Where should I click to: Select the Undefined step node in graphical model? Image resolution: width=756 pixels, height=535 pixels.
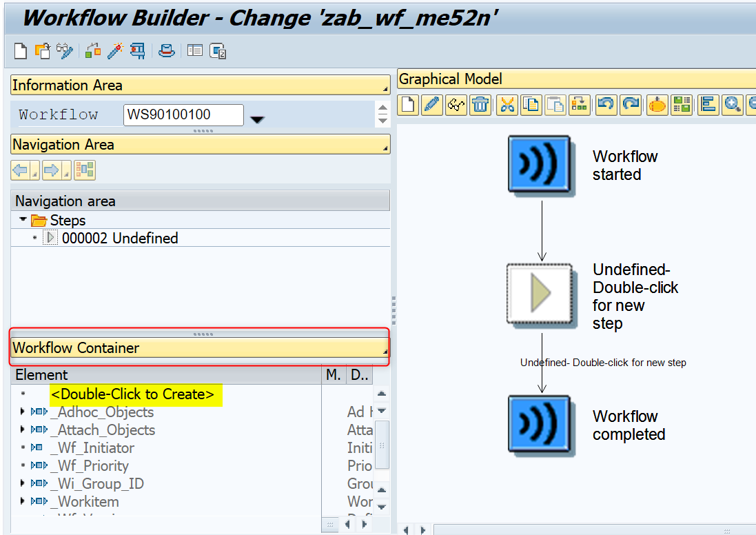pos(540,294)
